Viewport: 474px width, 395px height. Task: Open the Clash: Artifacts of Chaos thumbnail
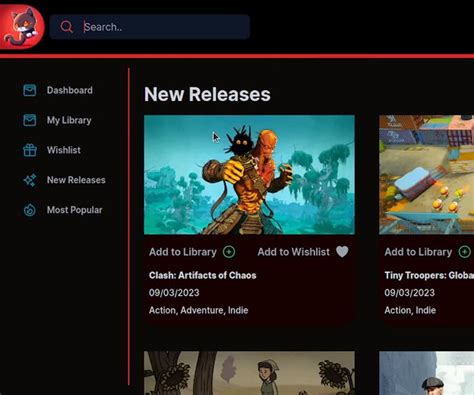pyautogui.click(x=249, y=175)
